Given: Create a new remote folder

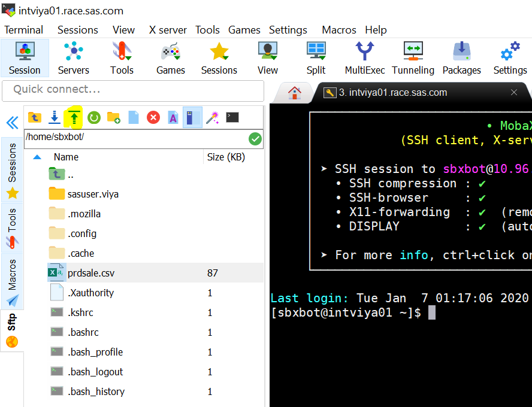Looking at the screenshot, I should [x=113, y=117].
